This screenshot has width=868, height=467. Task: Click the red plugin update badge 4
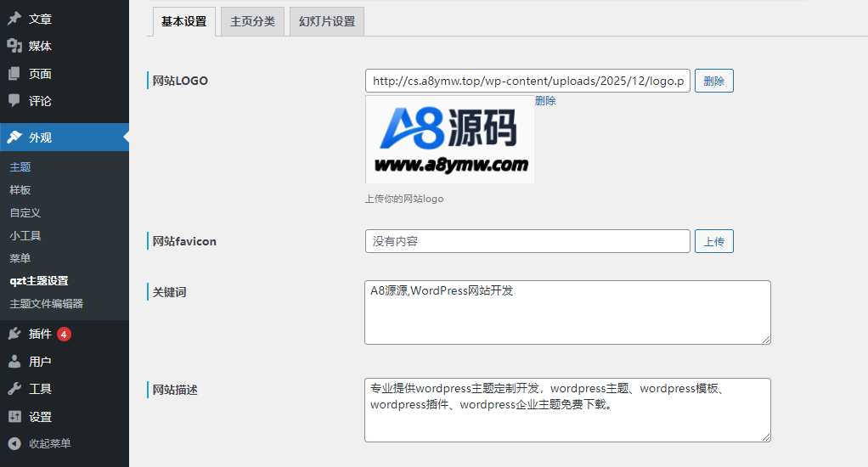click(64, 335)
